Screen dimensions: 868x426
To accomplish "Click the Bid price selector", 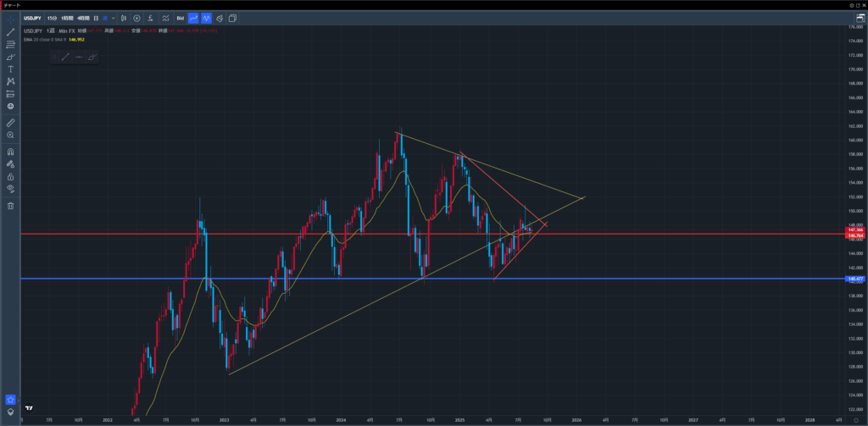I will coord(180,19).
